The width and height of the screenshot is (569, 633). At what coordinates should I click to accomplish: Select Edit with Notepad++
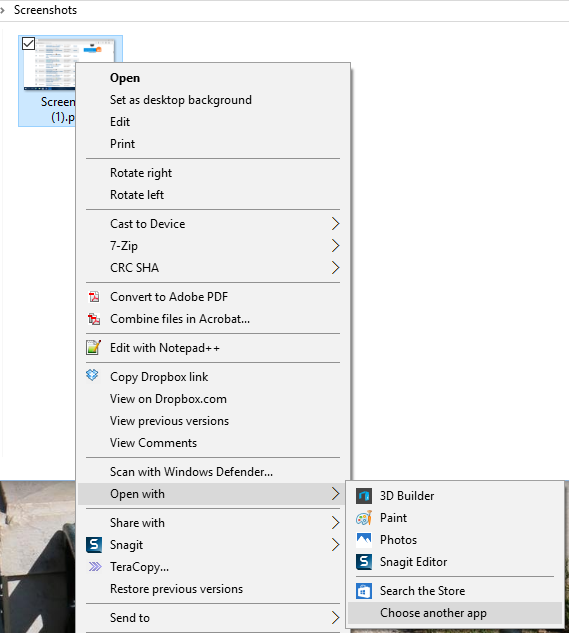click(x=213, y=348)
